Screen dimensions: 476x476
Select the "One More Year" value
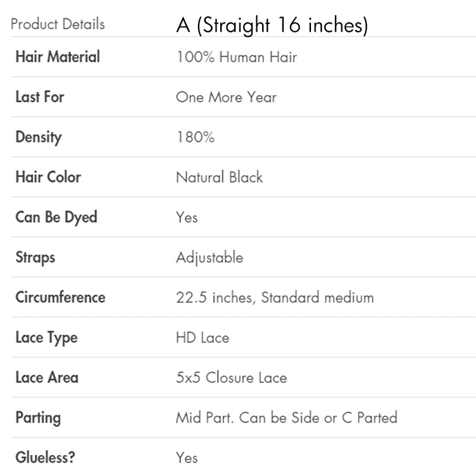226,97
